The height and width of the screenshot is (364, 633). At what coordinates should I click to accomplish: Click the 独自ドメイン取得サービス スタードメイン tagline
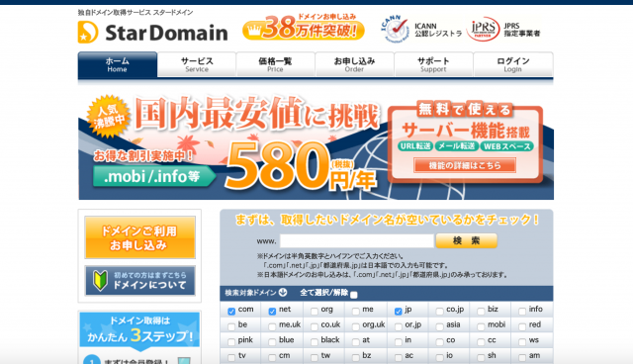coord(136,13)
